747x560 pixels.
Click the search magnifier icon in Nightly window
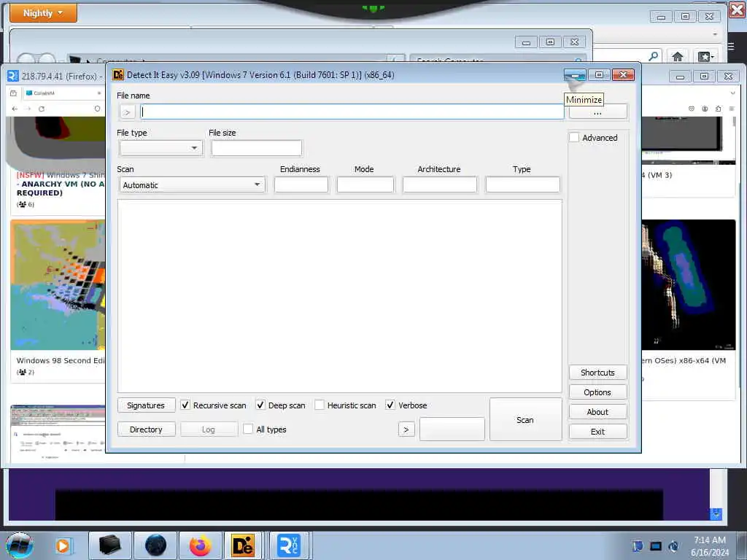tap(654, 56)
